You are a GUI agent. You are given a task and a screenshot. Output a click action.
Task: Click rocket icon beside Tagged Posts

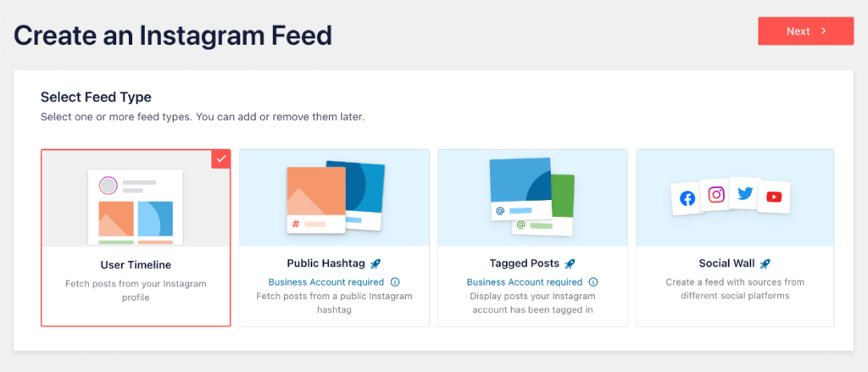pyautogui.click(x=570, y=264)
